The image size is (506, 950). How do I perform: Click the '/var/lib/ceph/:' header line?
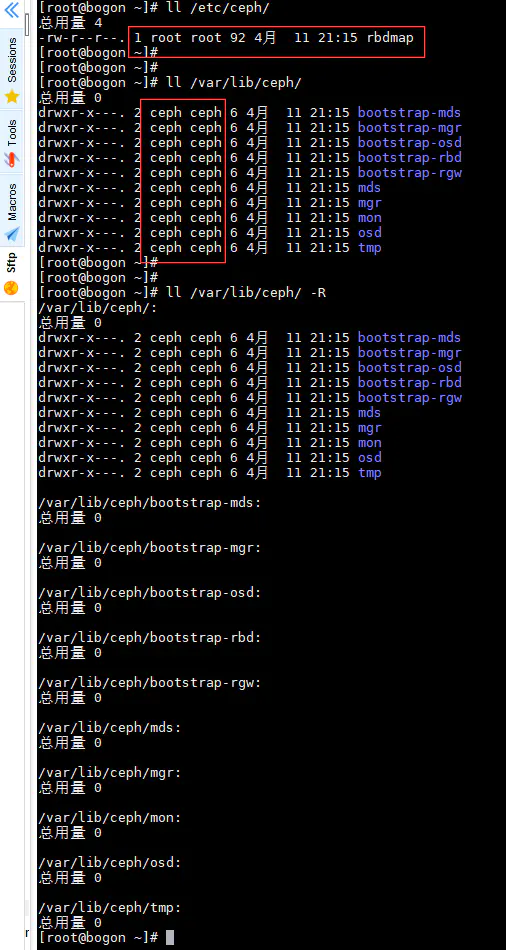point(98,308)
